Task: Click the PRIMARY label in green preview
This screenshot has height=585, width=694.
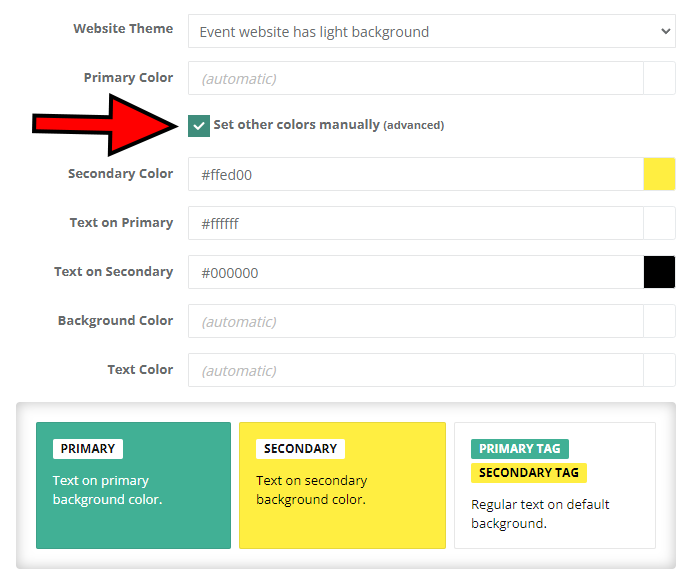Action: tap(88, 449)
